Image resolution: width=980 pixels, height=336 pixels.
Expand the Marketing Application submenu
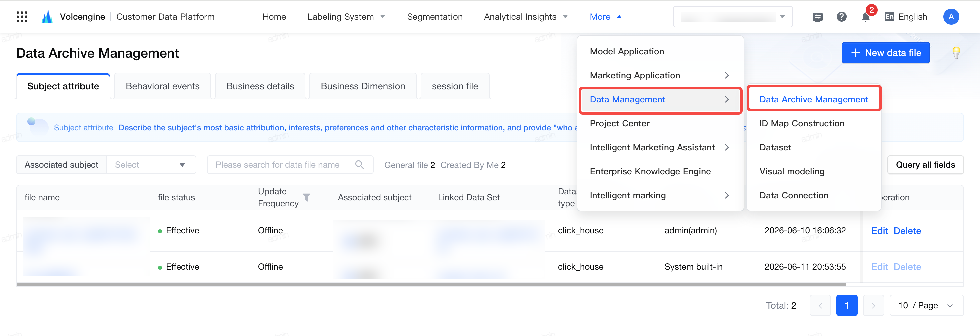coord(660,75)
